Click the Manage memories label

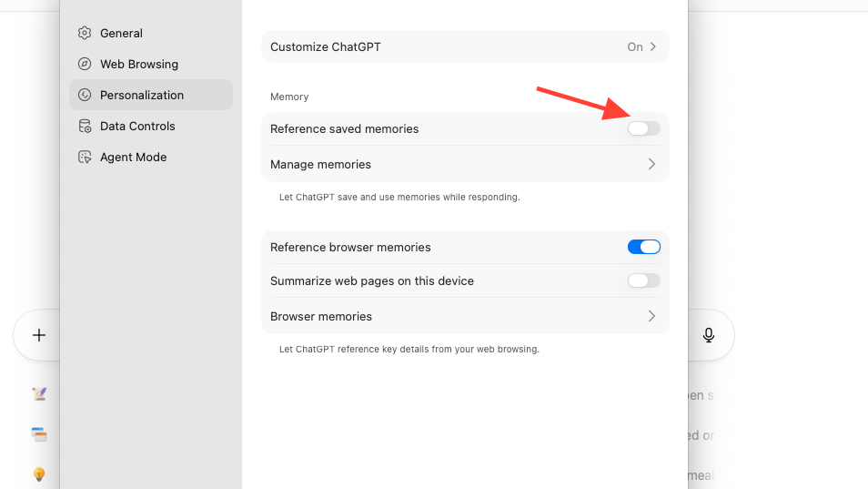click(x=320, y=164)
